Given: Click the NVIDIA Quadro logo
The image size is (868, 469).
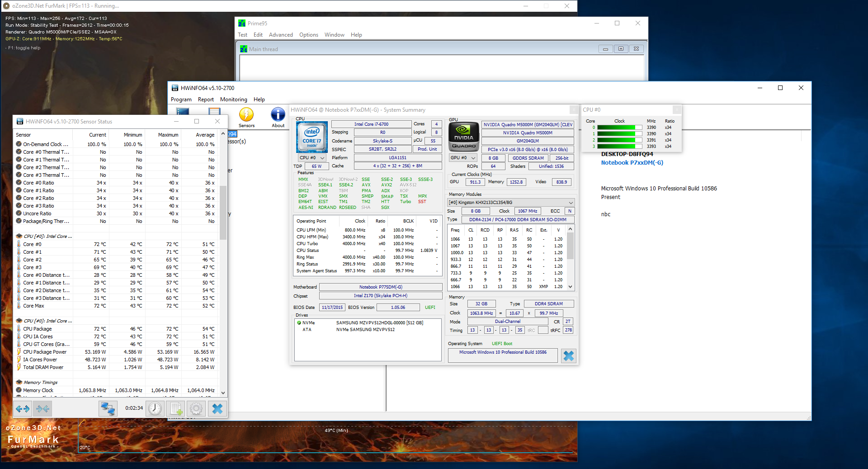Looking at the screenshot, I should (463, 137).
